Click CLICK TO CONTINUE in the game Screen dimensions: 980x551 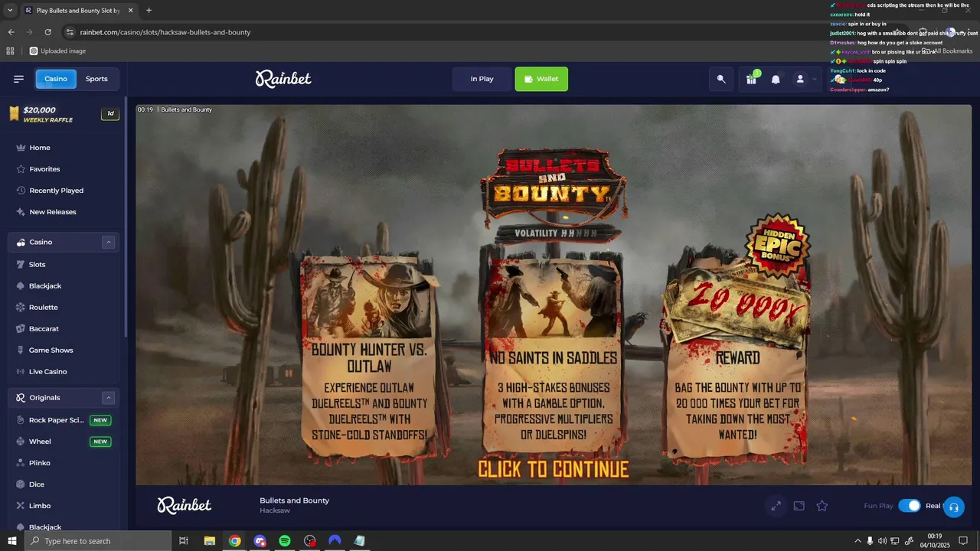[x=554, y=469]
